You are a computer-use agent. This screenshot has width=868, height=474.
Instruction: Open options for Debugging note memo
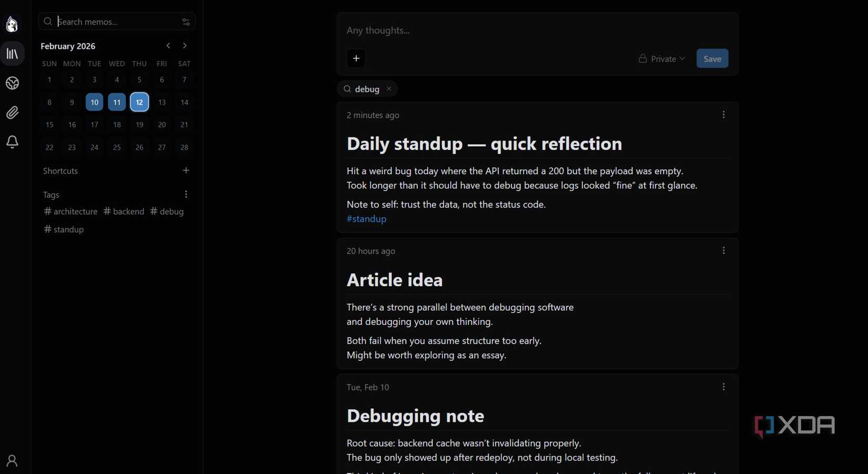[x=723, y=387]
